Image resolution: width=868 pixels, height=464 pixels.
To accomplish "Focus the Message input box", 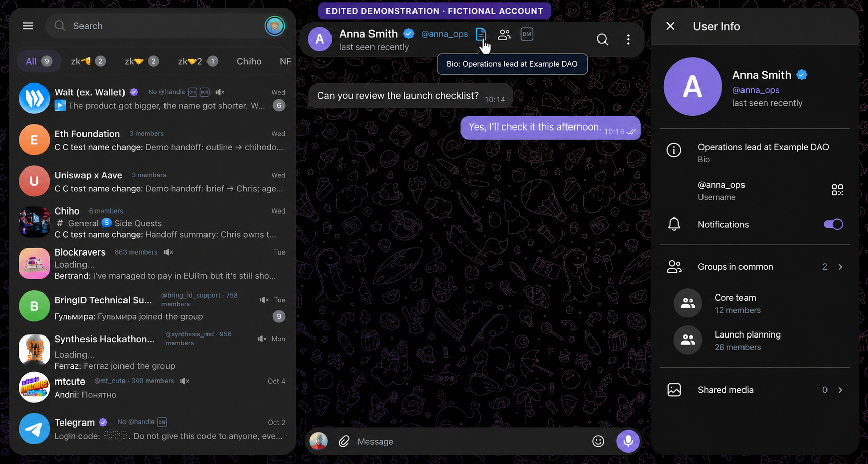I will (x=470, y=441).
